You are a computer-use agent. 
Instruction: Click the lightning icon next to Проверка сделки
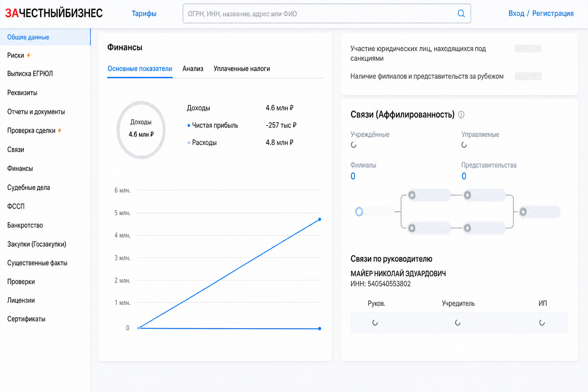click(59, 131)
